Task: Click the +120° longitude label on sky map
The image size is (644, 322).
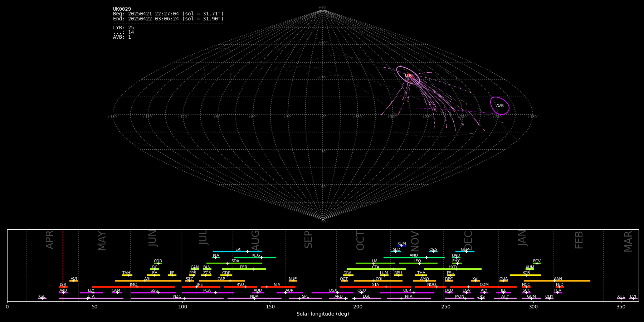Action: [182, 117]
